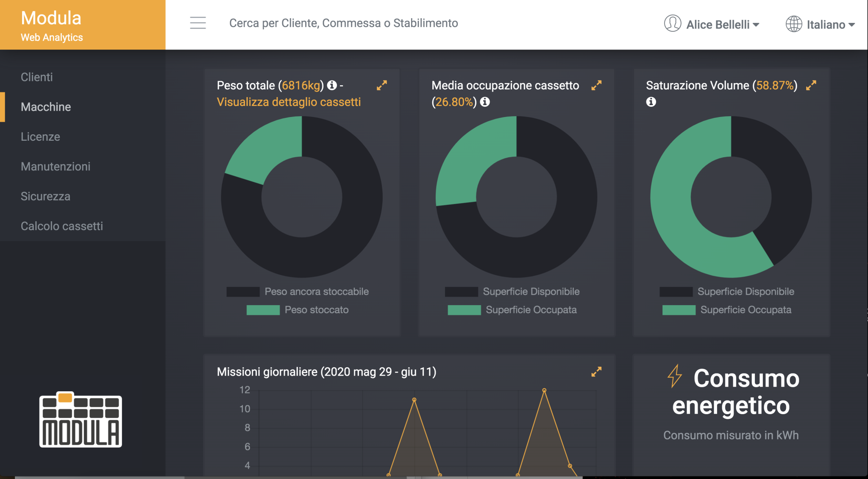Open info tooltip next to Peso totale

[x=331, y=85]
